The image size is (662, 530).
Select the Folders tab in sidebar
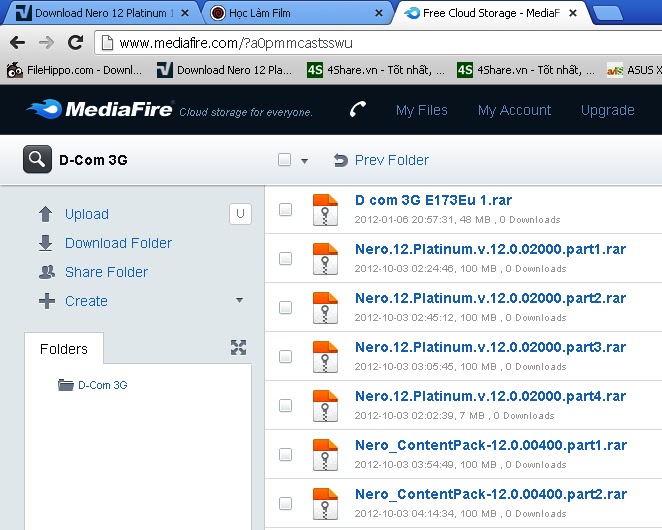[64, 349]
